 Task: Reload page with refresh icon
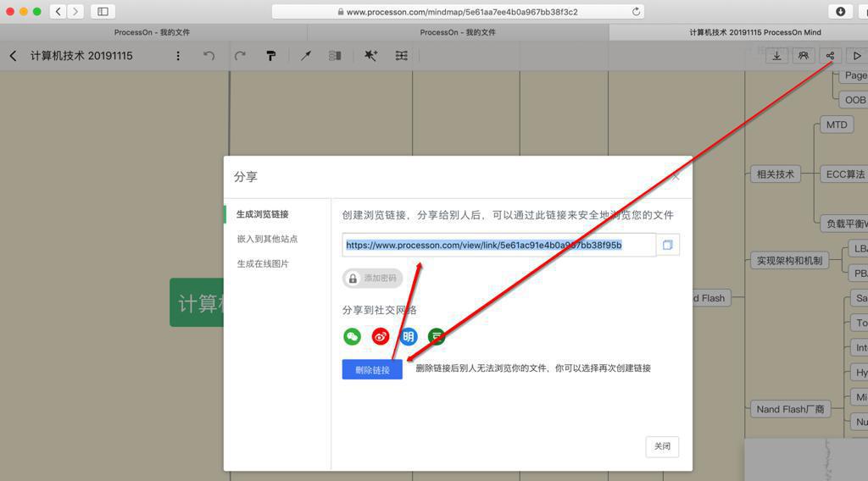(x=636, y=12)
